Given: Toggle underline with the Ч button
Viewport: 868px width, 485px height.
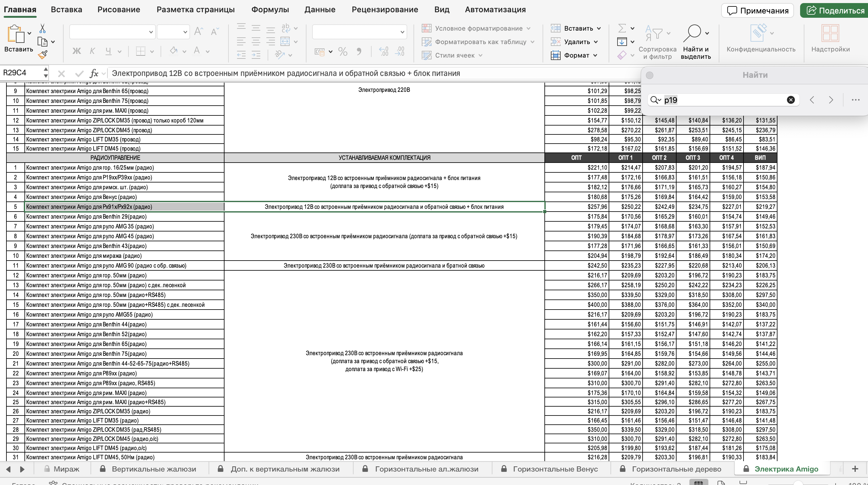Looking at the screenshot, I should (x=108, y=51).
